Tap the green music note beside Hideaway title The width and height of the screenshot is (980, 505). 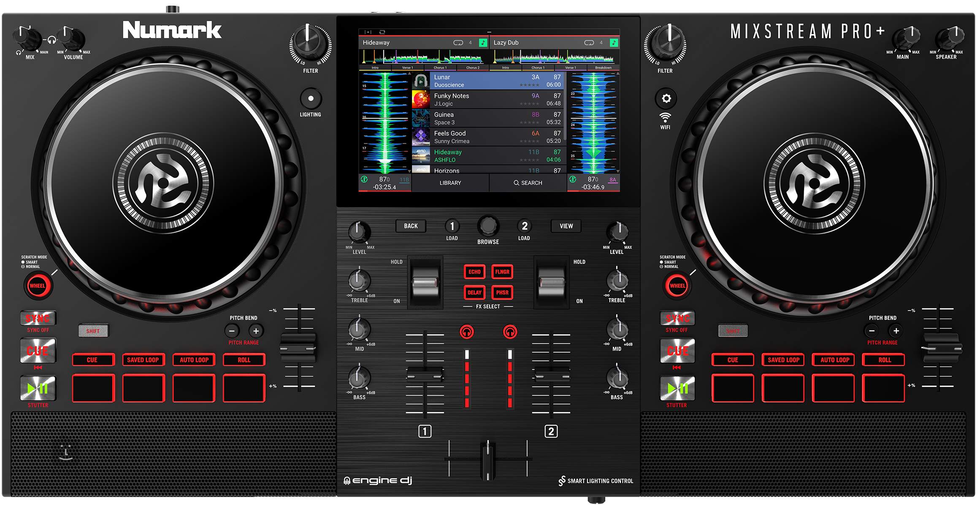coord(483,43)
